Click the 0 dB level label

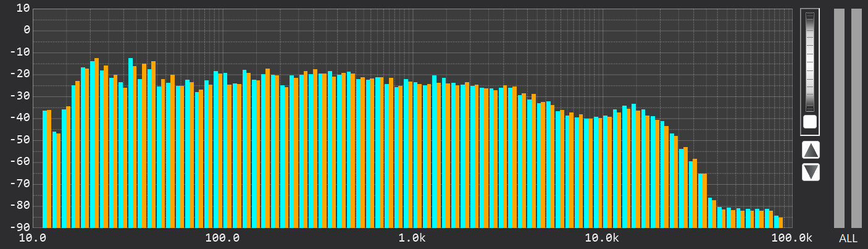pyautogui.click(x=27, y=30)
